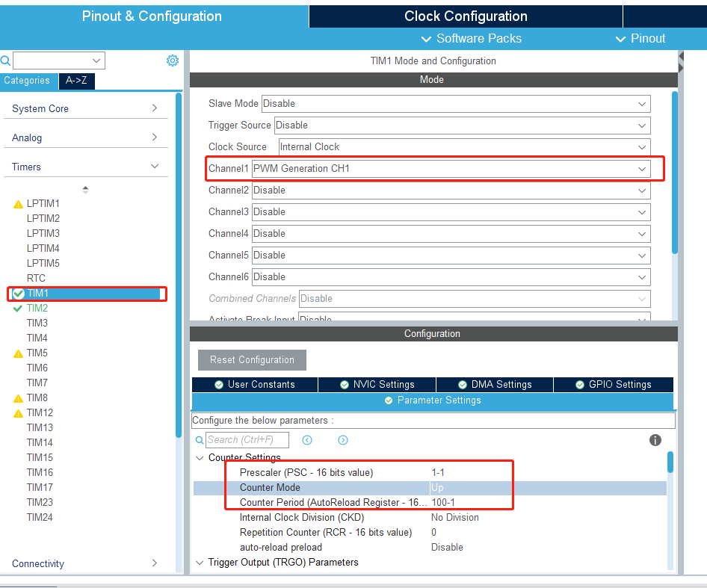The width and height of the screenshot is (707, 588).
Task: Open the Channel5 dropdown
Action: pyautogui.click(x=451, y=256)
